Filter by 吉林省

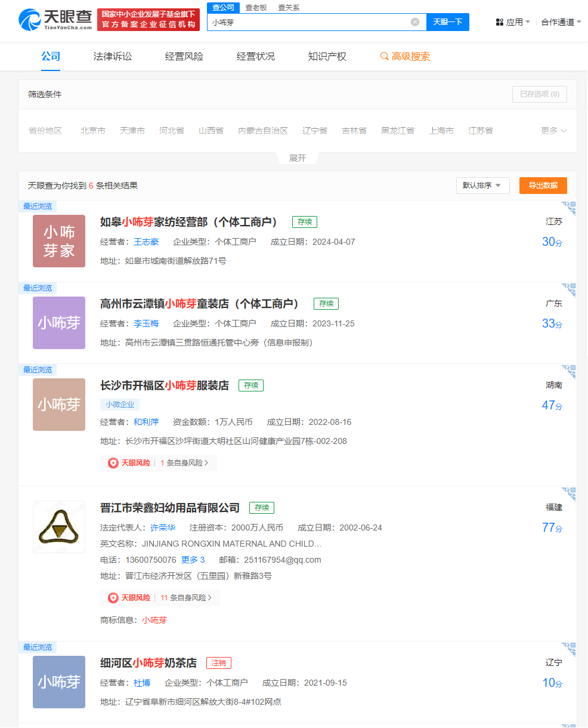354,131
